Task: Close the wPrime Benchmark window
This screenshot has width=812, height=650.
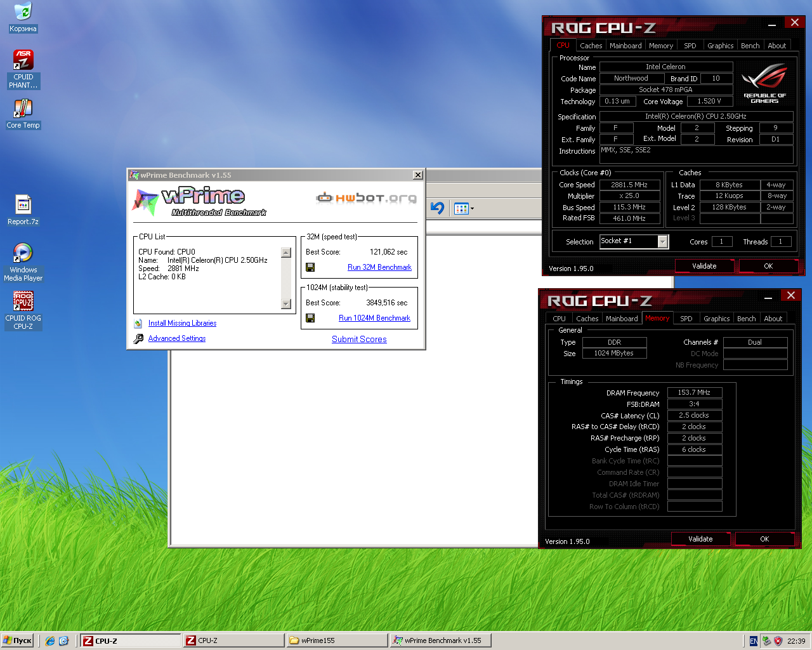Action: (417, 175)
